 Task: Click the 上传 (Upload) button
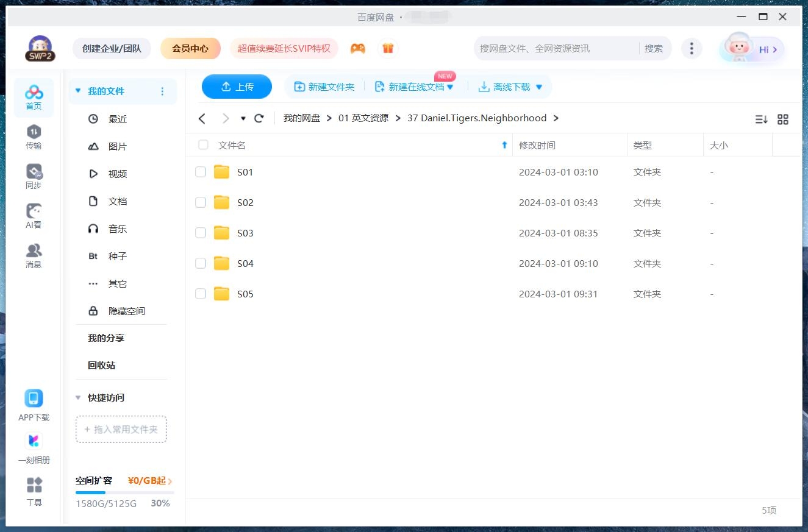click(237, 87)
